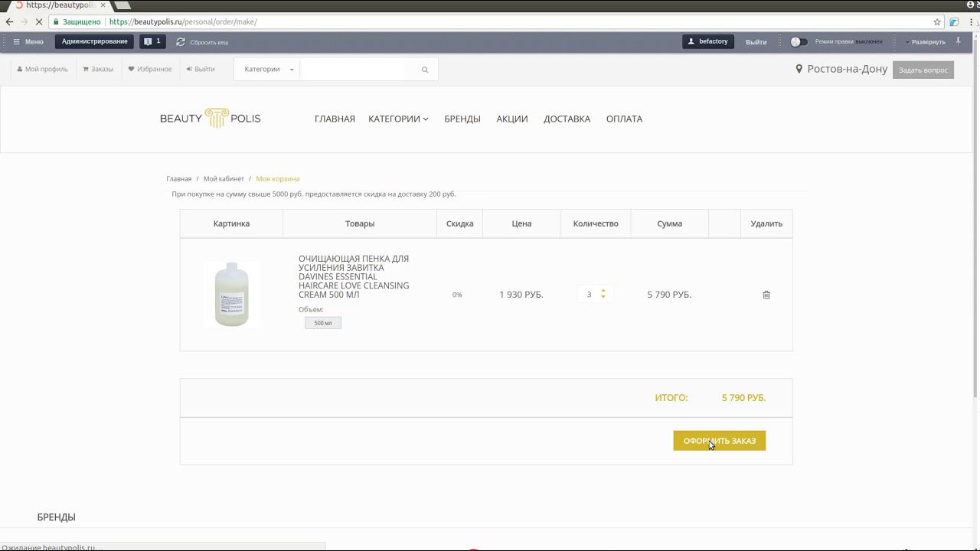Viewport: 980px width, 551px height.
Task: Open the Заказы orders link
Action: 98,69
